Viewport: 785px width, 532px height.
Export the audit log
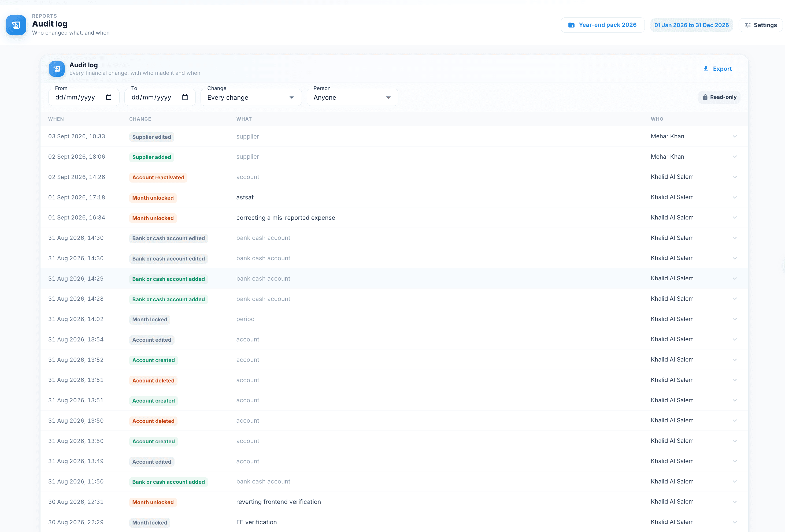tap(717, 69)
